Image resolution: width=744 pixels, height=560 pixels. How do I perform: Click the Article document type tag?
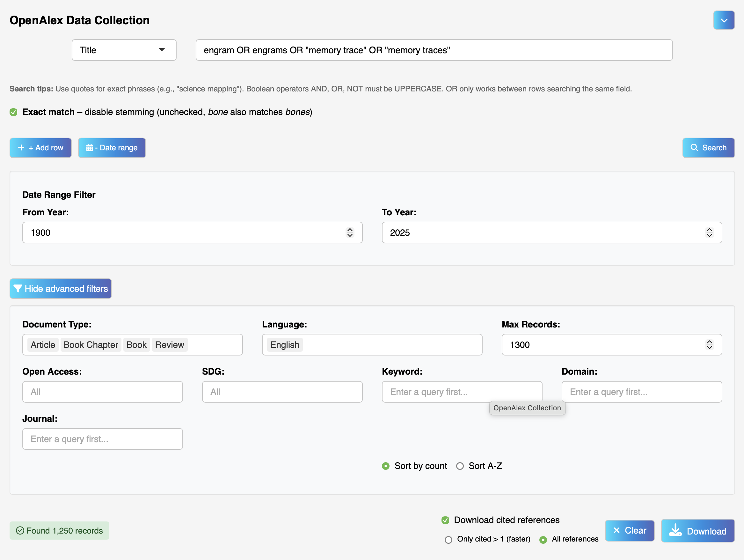tap(43, 345)
